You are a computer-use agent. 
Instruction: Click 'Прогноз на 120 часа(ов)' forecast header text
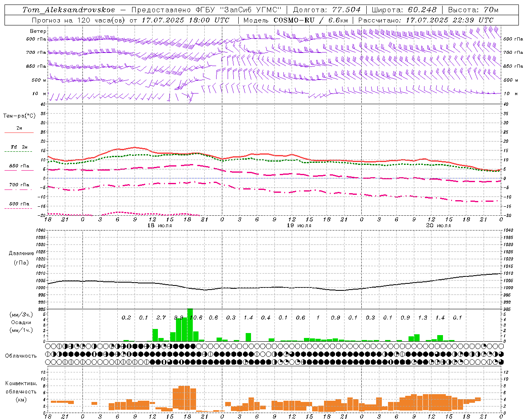[79, 20]
